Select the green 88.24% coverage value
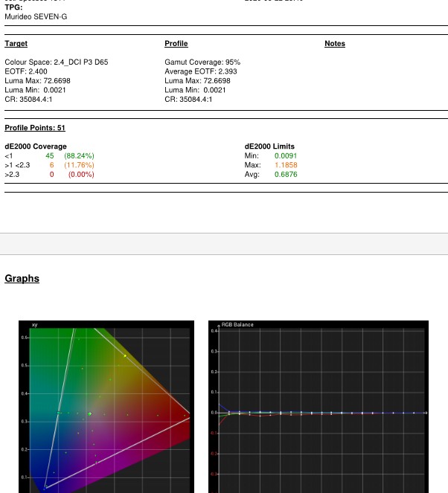The image size is (448, 493). tap(79, 156)
